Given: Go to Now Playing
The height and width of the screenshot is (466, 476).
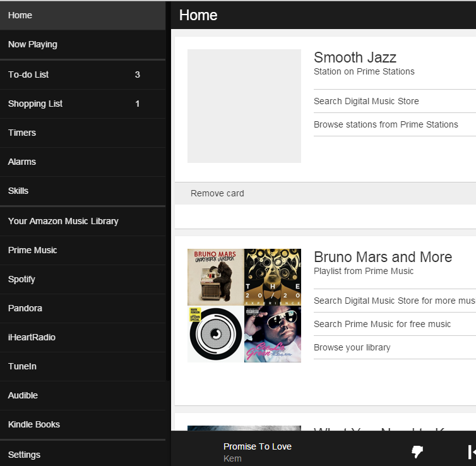Looking at the screenshot, I should (83, 44).
